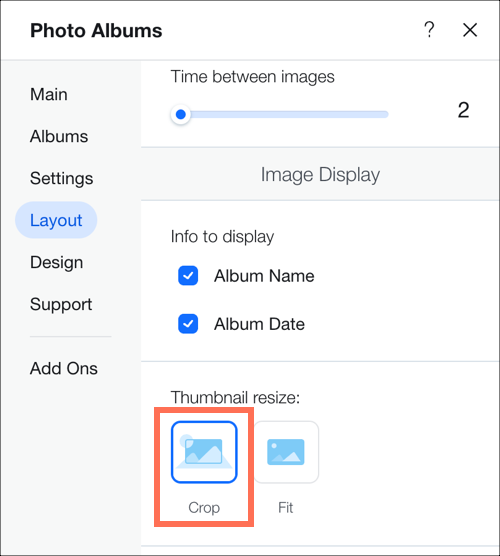The height and width of the screenshot is (556, 500).
Task: Uncheck the Album Name checkbox
Action: (x=188, y=276)
